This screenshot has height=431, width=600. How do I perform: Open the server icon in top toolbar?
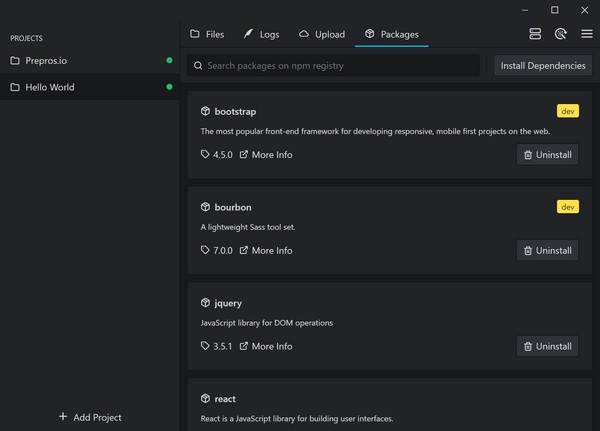pos(535,34)
